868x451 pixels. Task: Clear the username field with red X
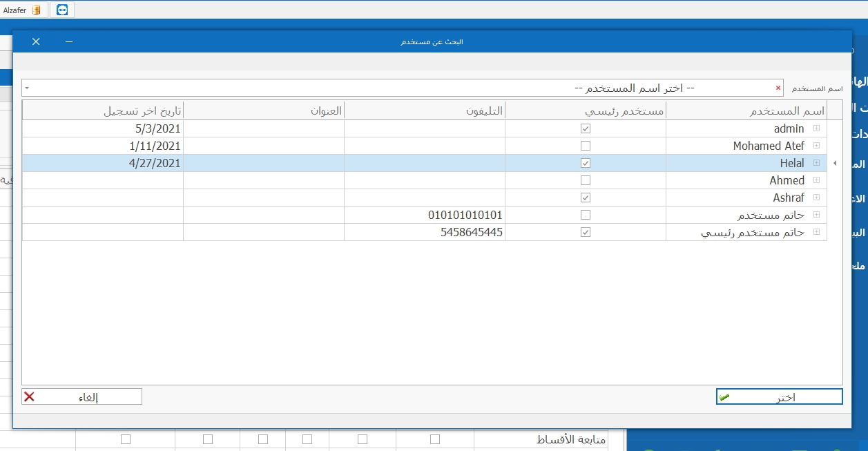[x=778, y=88]
